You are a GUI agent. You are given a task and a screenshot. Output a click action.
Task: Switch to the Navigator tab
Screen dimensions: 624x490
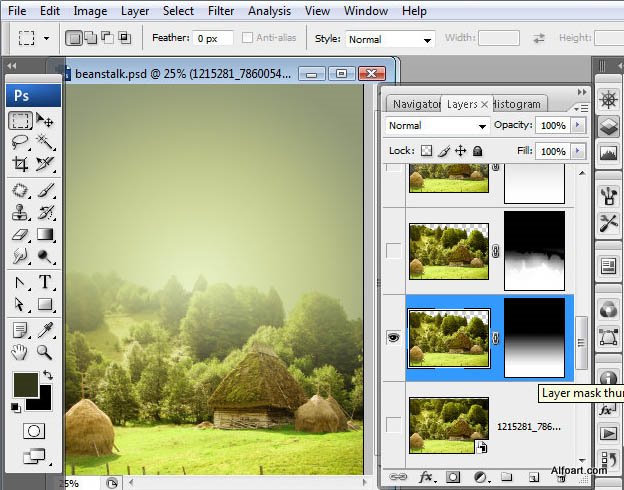tap(415, 104)
